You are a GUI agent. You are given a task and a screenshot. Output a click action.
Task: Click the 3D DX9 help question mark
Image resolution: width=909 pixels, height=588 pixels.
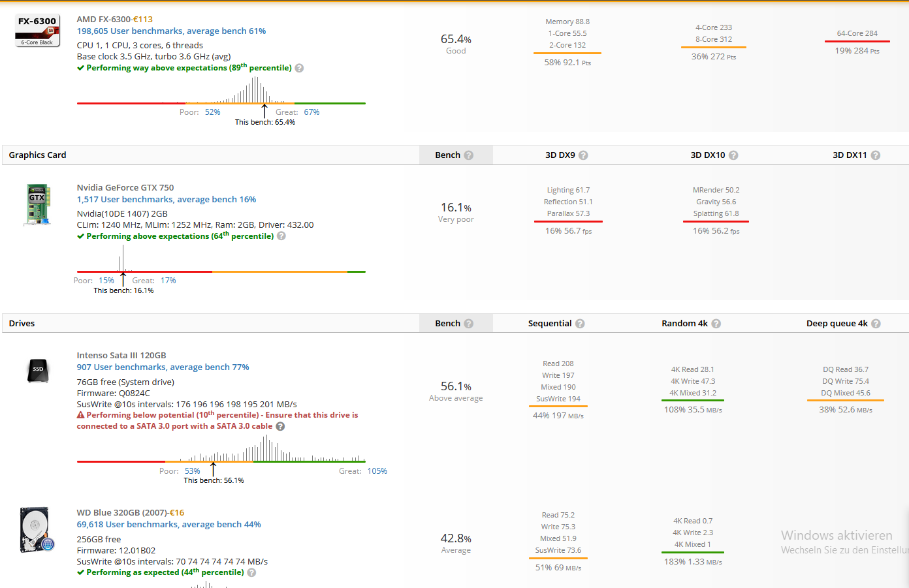tap(583, 155)
